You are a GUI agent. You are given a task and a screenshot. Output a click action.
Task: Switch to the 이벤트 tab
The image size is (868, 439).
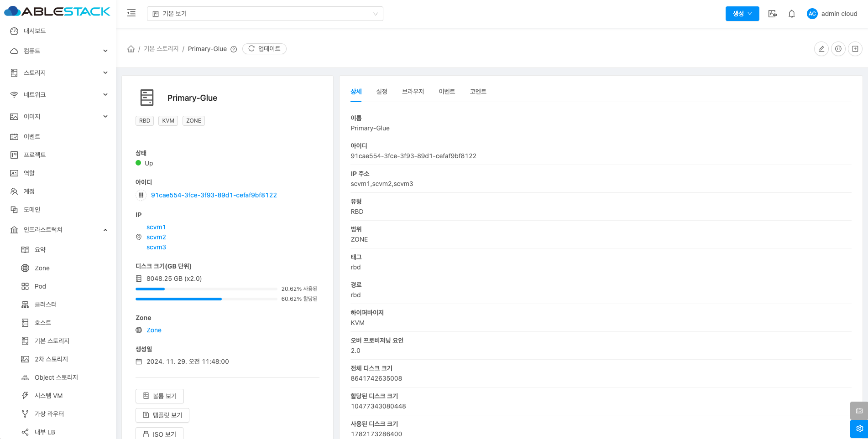447,92
